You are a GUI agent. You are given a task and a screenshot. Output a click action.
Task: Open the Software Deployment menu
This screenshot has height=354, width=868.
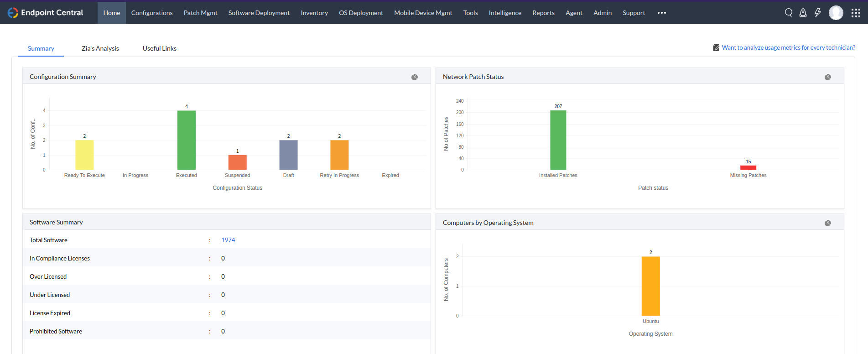[259, 13]
